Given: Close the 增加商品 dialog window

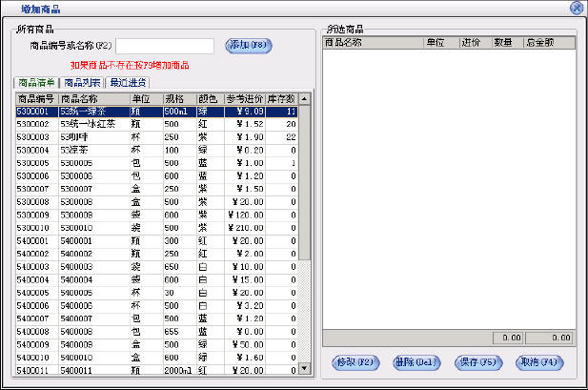Looking at the screenshot, I should pyautogui.click(x=576, y=8).
